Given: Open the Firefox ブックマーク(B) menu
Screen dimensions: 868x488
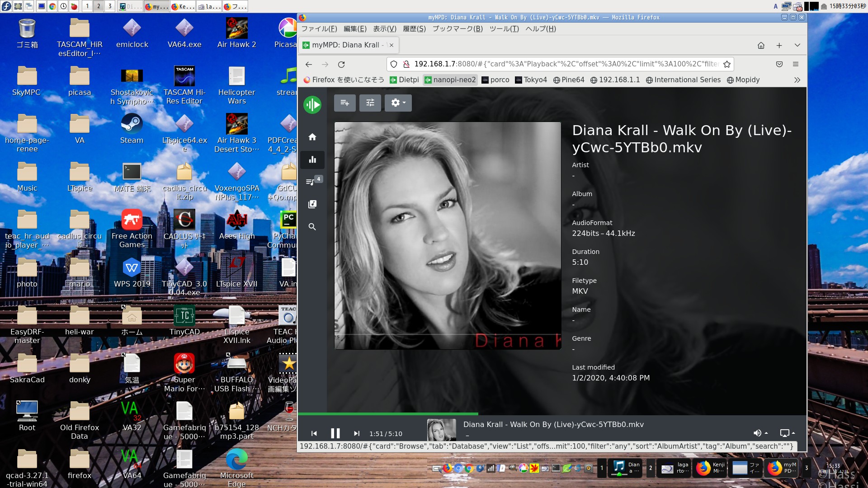Looking at the screenshot, I should tap(457, 29).
